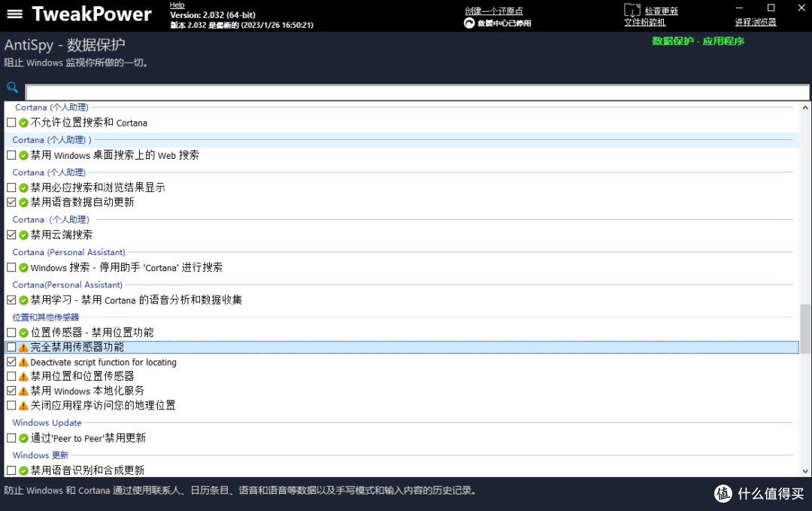Open the hamburger main menu

tap(14, 14)
